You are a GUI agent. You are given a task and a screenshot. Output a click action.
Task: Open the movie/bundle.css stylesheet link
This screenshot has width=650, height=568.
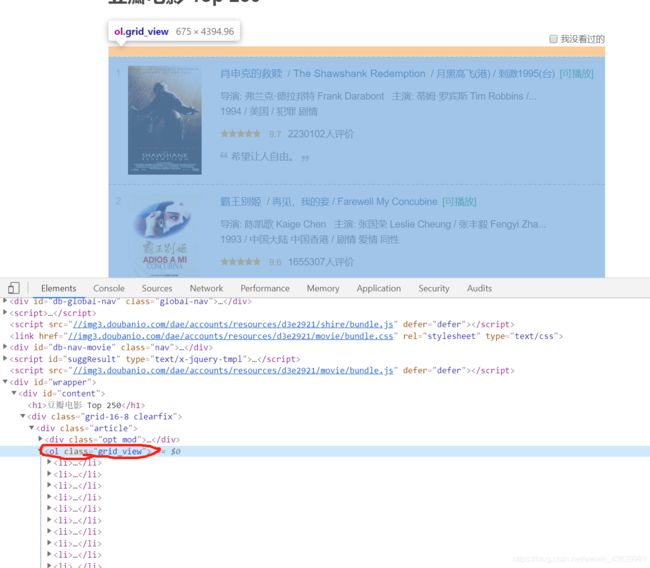(x=230, y=336)
